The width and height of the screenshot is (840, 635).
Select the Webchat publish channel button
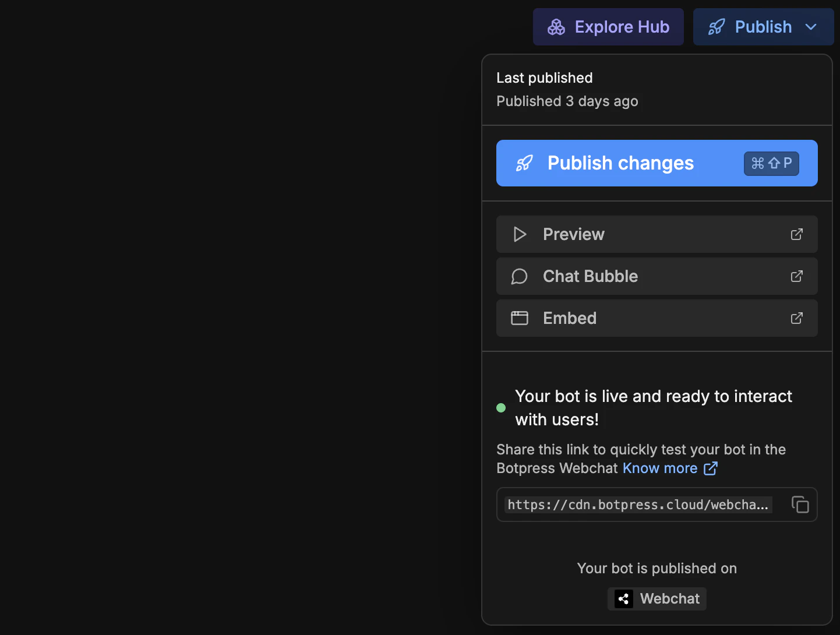coord(657,599)
